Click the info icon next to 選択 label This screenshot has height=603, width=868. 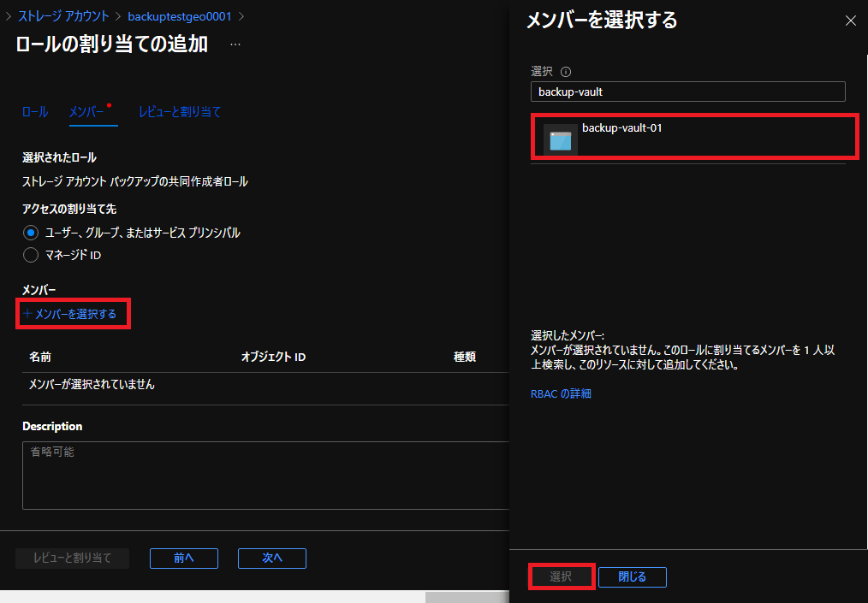point(566,72)
